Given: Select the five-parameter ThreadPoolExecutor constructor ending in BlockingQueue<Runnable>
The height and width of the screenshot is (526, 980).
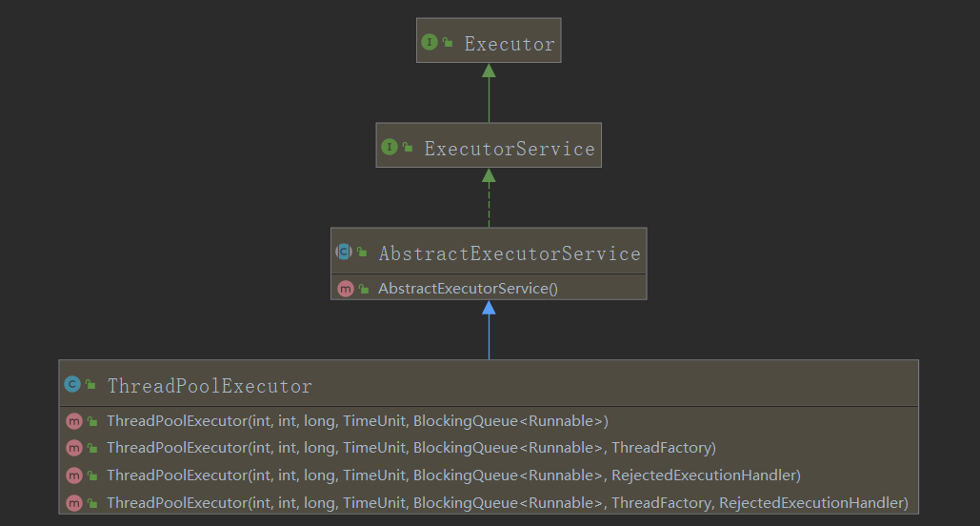Looking at the screenshot, I should 357,421.
